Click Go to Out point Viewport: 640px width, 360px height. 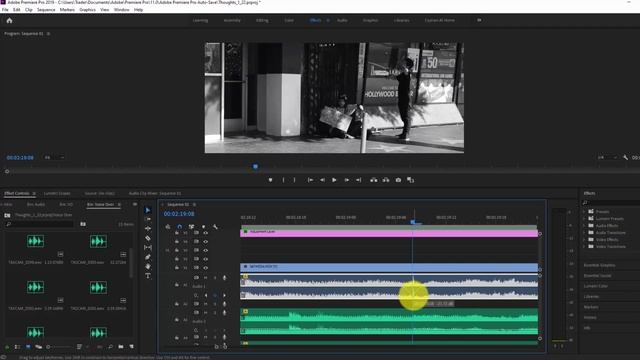tap(358, 180)
